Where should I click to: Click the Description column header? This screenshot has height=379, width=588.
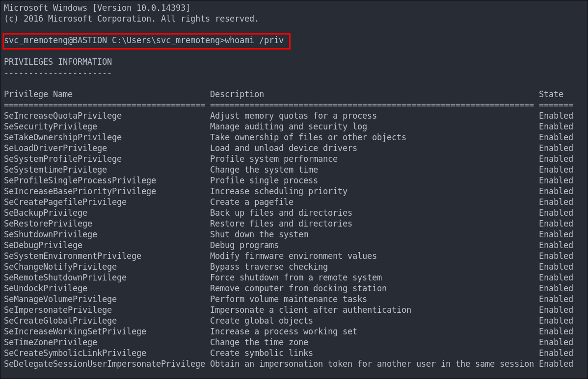point(237,94)
